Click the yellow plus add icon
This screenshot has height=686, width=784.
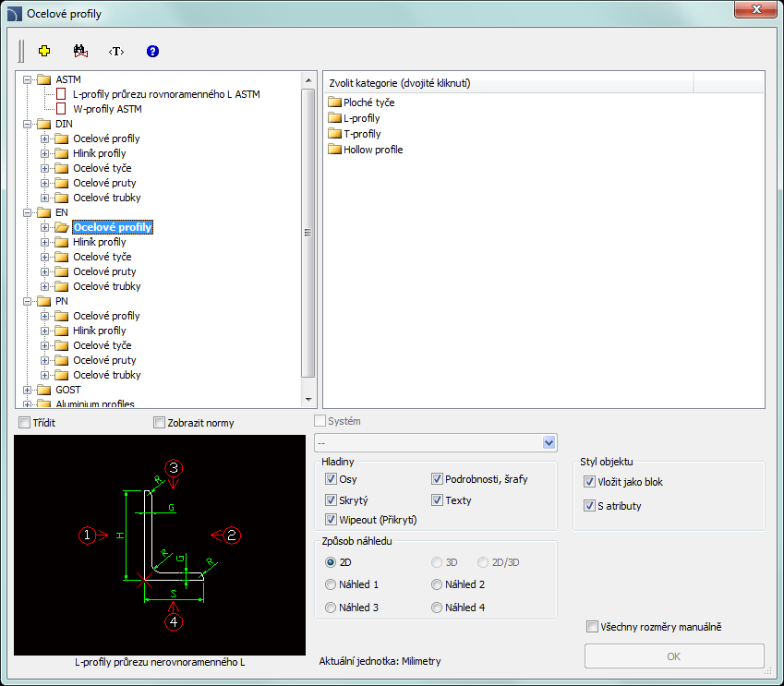(44, 51)
